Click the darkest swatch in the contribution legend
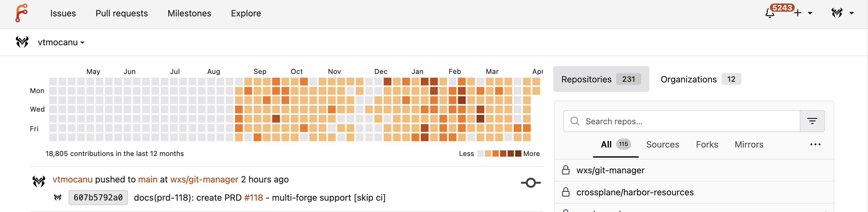This screenshot has height=212, width=868. click(518, 153)
